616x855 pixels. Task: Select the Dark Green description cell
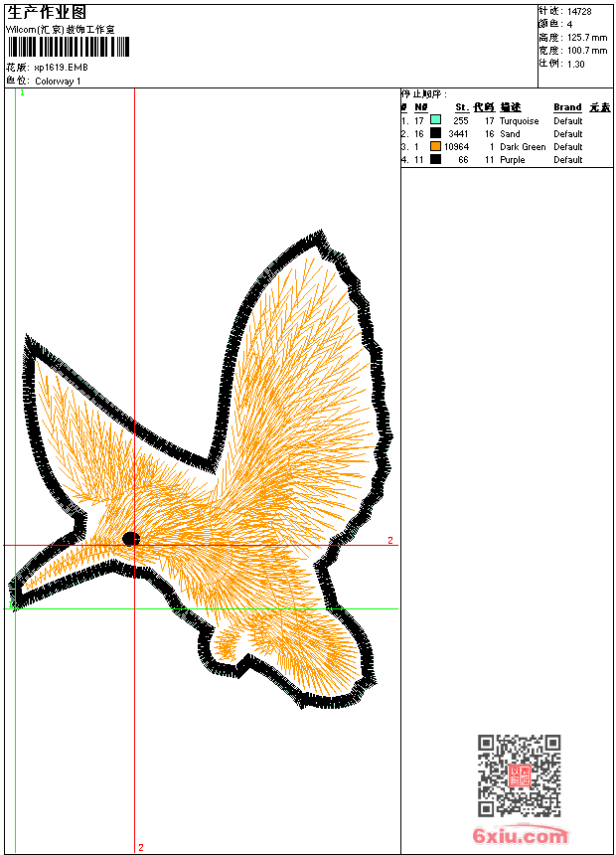click(x=523, y=147)
